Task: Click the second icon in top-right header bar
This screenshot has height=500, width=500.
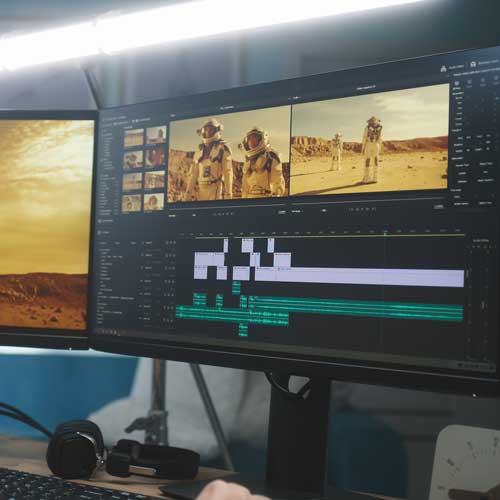Action: tap(473, 64)
